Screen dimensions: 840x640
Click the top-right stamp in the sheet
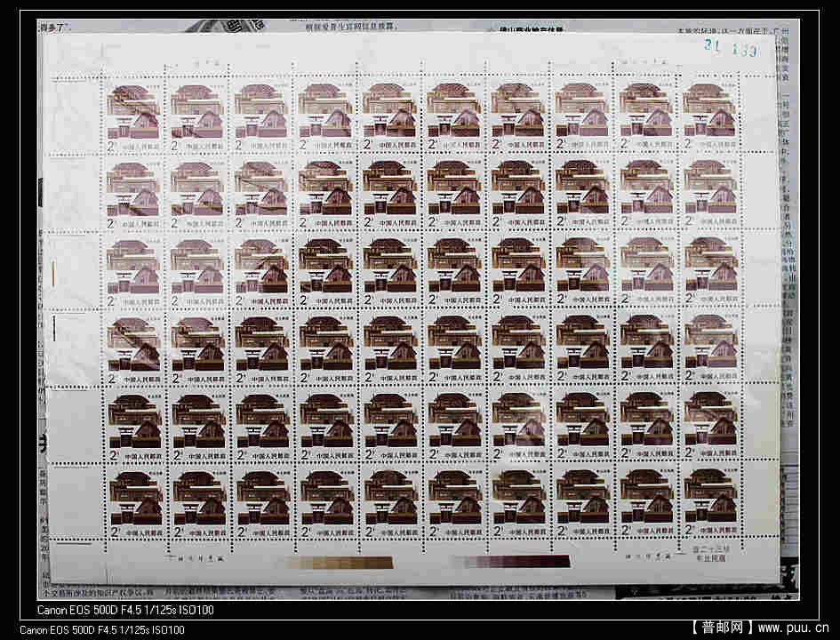pos(710,116)
